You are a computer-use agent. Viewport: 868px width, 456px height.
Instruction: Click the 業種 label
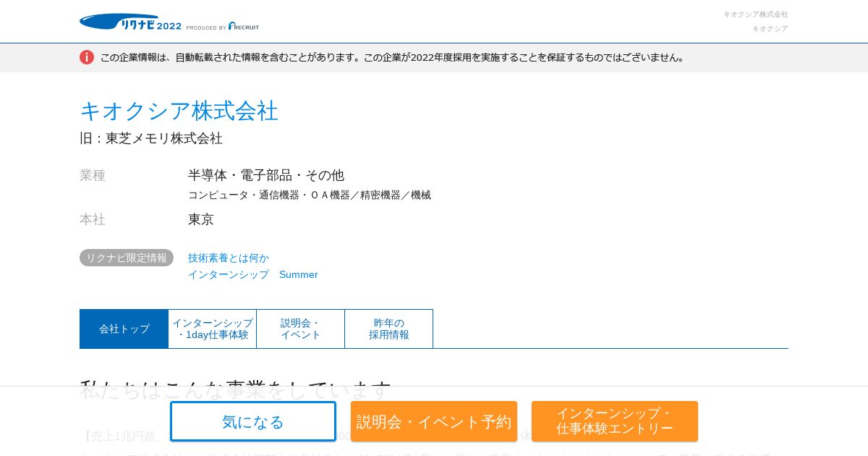click(x=93, y=175)
